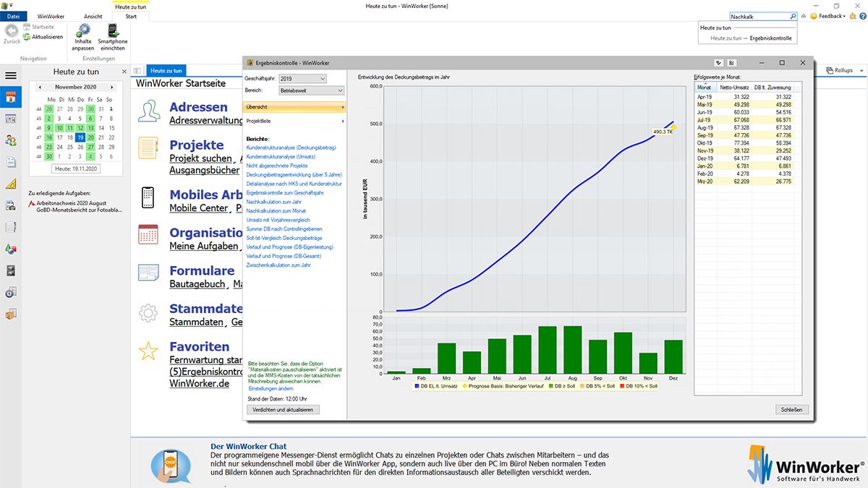The width and height of the screenshot is (868, 488).
Task: Open the Bautagebuch link
Action: (197, 284)
